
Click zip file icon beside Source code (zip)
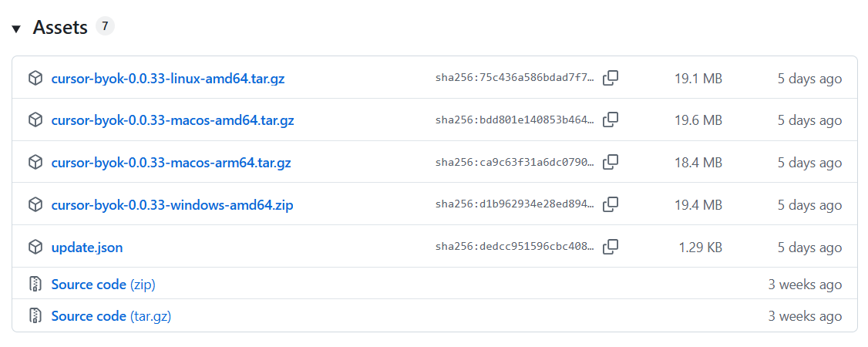[x=35, y=285]
